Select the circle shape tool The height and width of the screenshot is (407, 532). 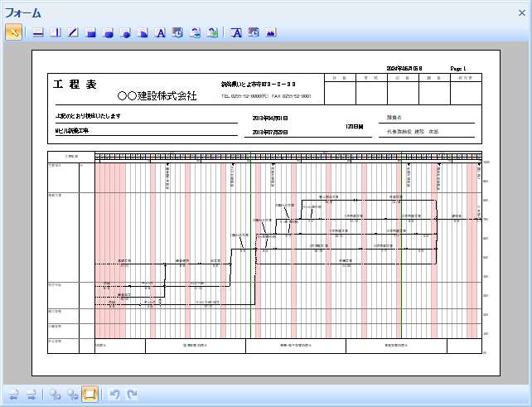[x=126, y=32]
